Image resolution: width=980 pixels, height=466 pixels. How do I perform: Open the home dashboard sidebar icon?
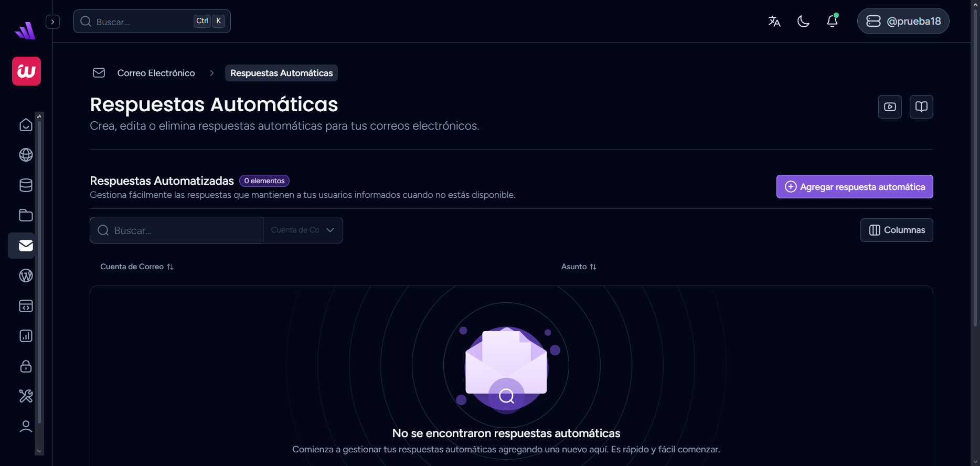point(26,125)
